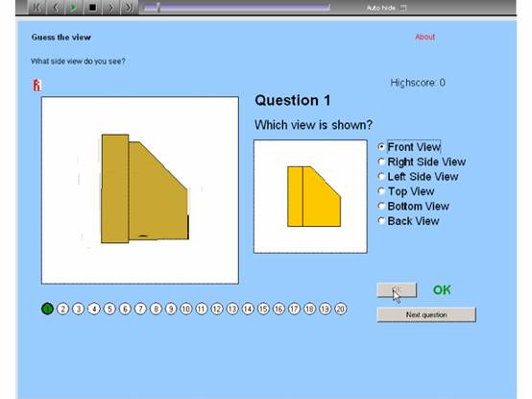Select the Right Side View option
532x399 pixels.
coord(423,162)
